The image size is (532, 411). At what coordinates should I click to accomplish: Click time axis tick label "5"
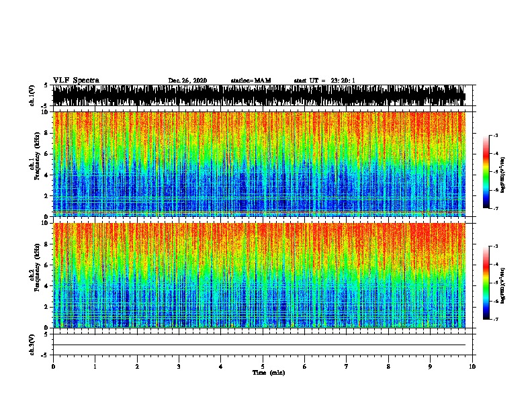tap(263, 367)
